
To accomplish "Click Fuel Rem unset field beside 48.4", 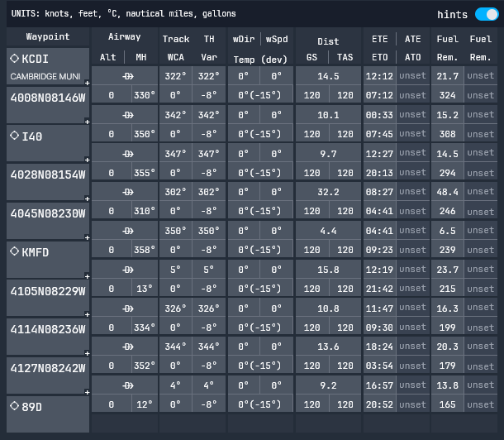I will [x=480, y=192].
